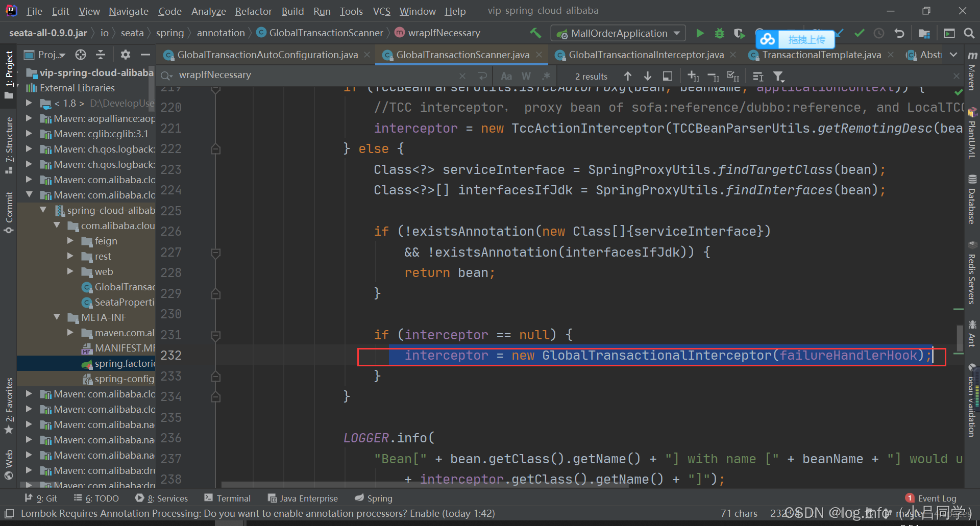Toggle fold marker at line 222
Image resolution: width=980 pixels, height=526 pixels.
coord(216,149)
